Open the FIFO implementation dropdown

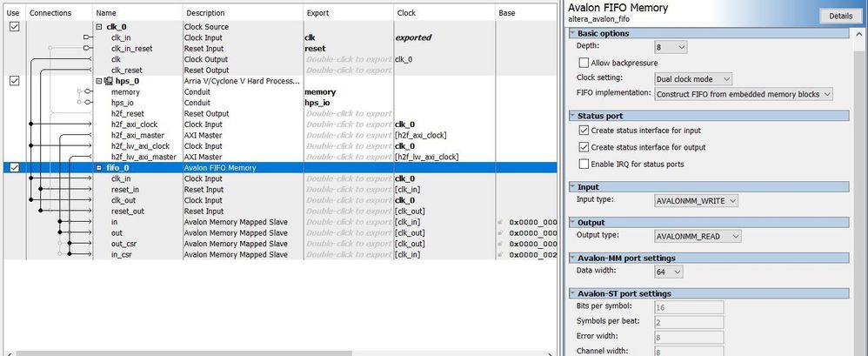pos(744,94)
